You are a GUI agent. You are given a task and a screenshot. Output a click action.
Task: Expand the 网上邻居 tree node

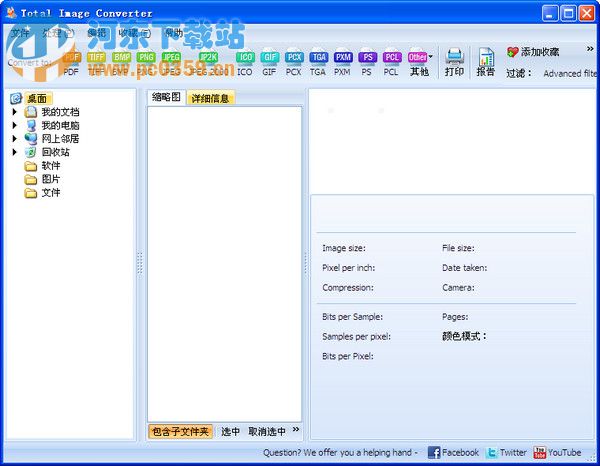click(15, 138)
